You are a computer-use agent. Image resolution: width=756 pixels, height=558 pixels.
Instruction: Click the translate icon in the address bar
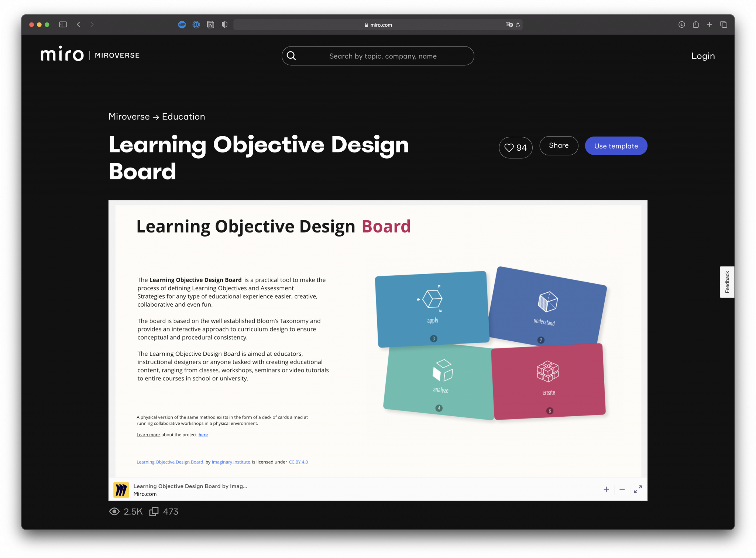509,24
